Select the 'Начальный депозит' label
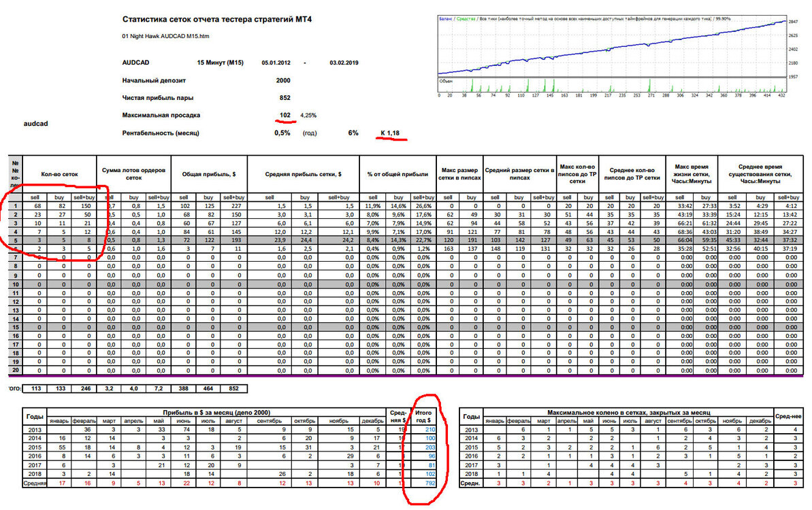The image size is (812, 510). 154,80
